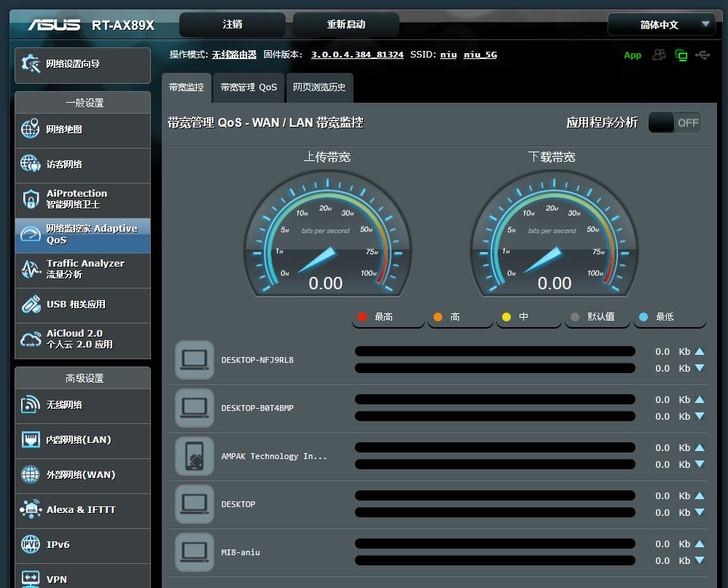The width and height of the screenshot is (728, 588).
Task: Click the AiProtection shield lock icon
Action: [x=31, y=199]
